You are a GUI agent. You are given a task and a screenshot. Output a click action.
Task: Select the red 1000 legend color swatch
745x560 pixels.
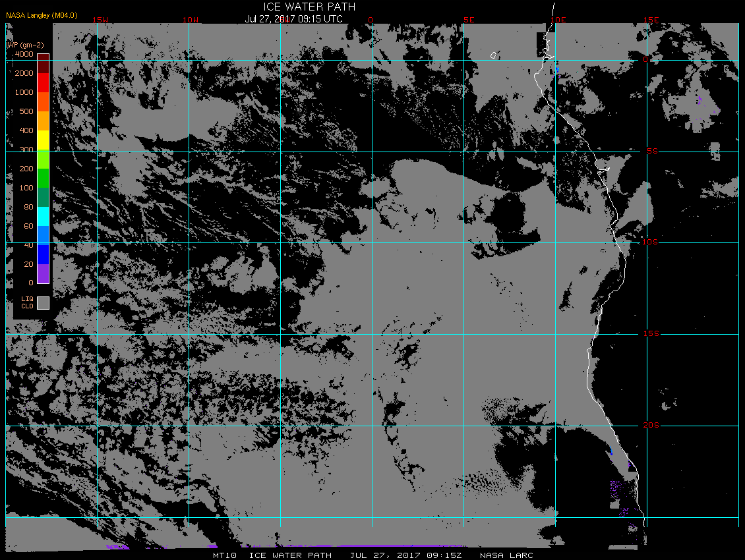(x=44, y=82)
